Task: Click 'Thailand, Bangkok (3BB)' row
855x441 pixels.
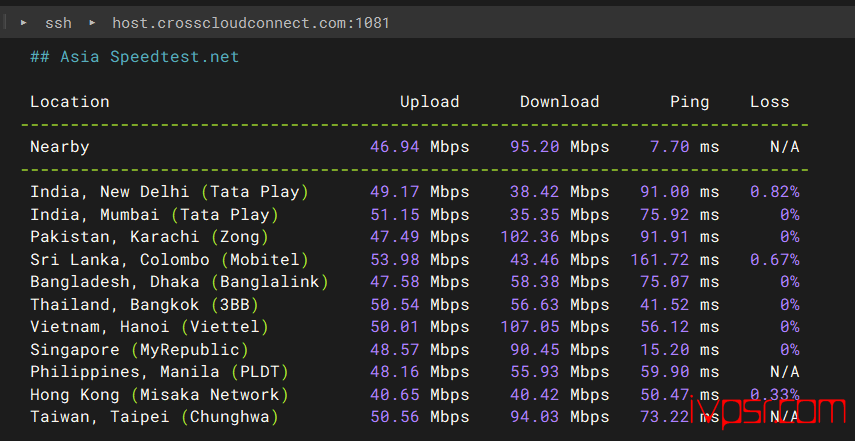Action: coord(415,304)
